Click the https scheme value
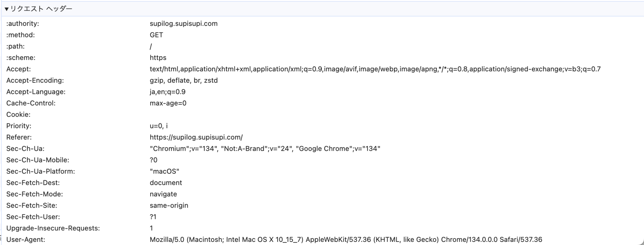 tap(158, 58)
